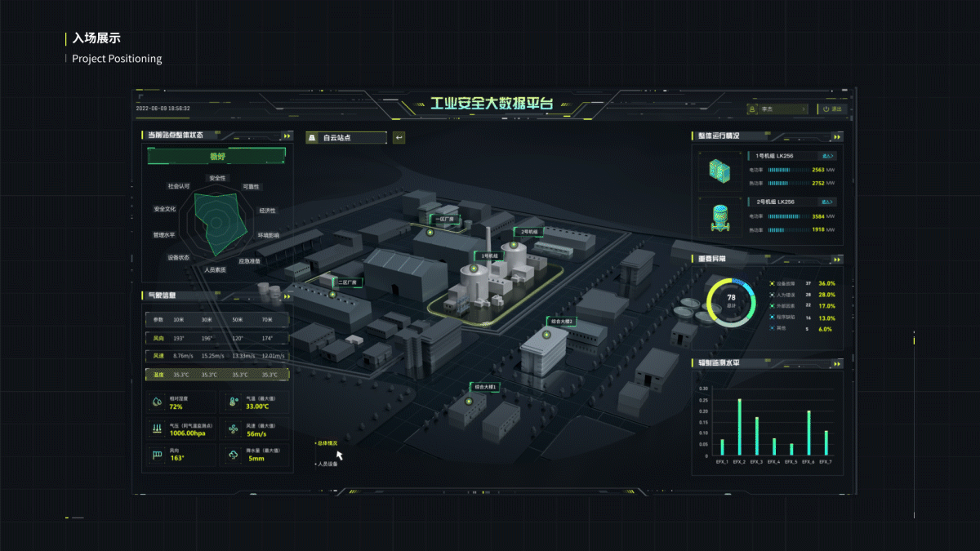Click the 1号机组 equipment model thumbnail

point(719,170)
